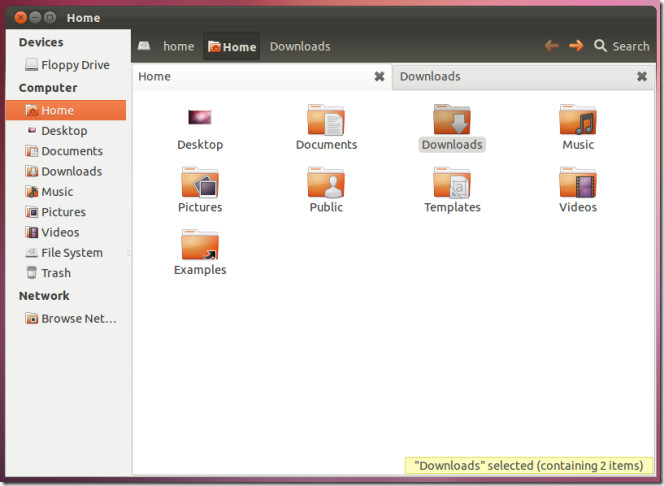Close the Home tab
The height and width of the screenshot is (486, 664).
click(379, 77)
